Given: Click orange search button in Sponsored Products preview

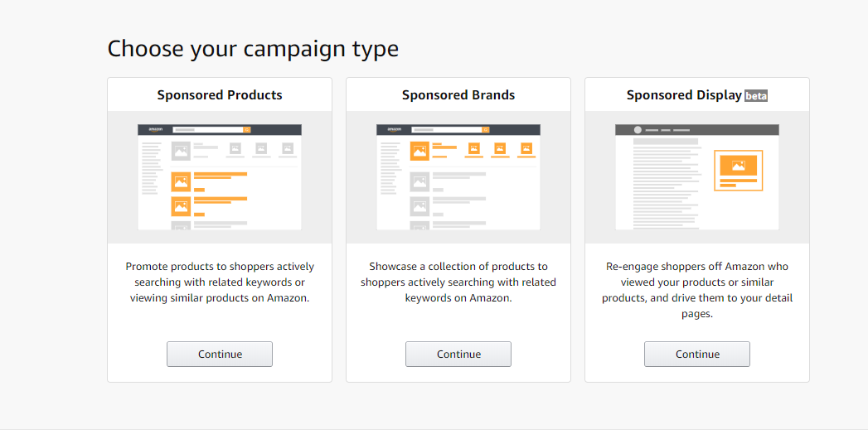Looking at the screenshot, I should point(247,130).
